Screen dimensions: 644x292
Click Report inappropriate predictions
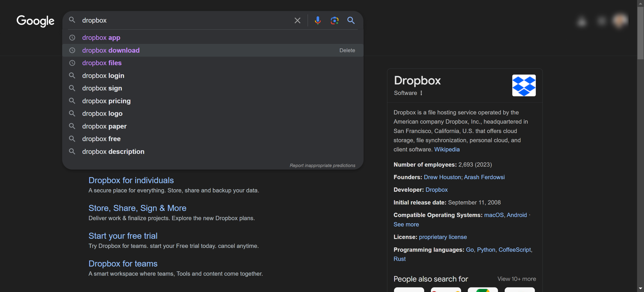tap(322, 166)
